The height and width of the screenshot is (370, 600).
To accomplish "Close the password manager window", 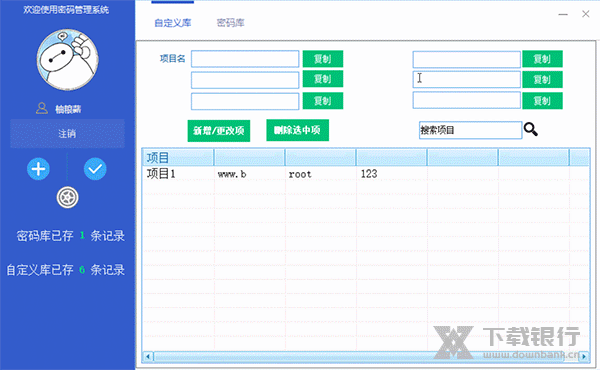I will click(x=585, y=14).
